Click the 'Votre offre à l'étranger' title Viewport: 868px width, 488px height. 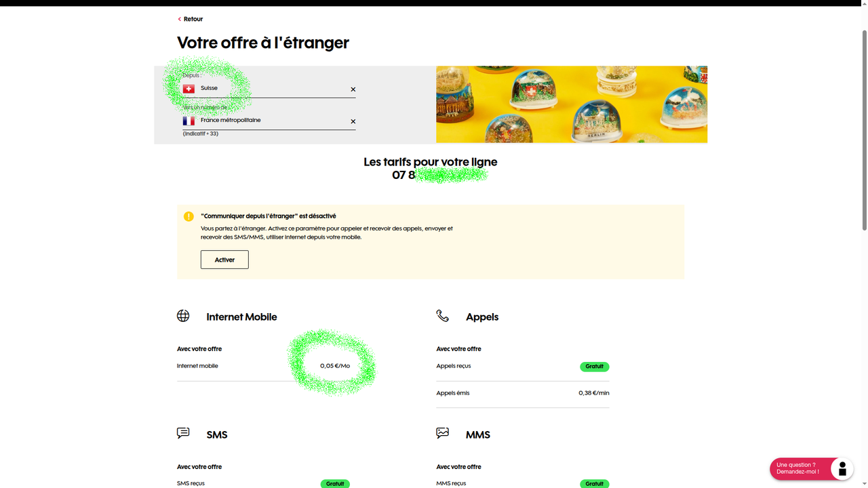[x=263, y=43]
